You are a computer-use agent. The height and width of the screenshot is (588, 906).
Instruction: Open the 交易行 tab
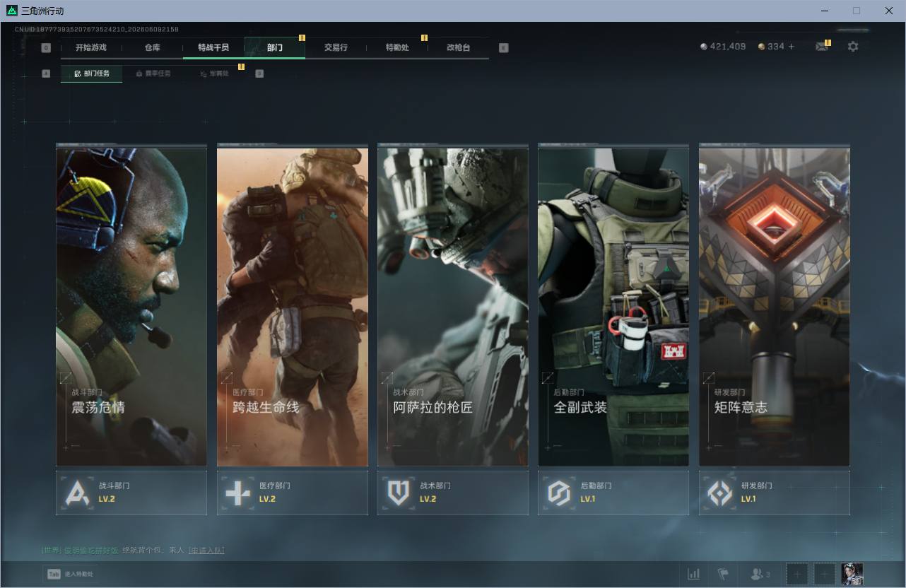tap(336, 47)
